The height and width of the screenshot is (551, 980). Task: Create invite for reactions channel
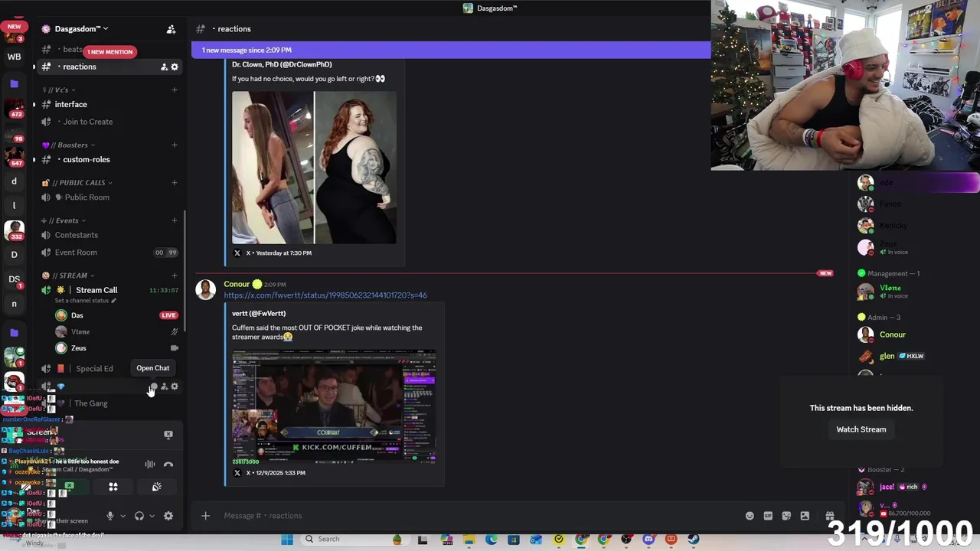(x=164, y=67)
